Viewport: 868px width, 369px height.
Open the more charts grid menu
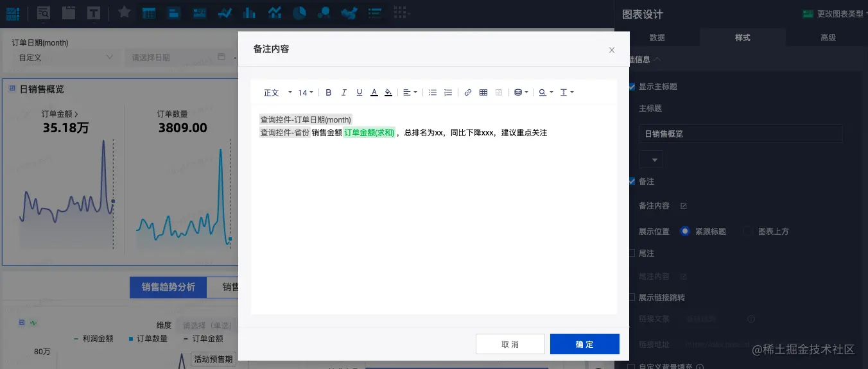401,12
